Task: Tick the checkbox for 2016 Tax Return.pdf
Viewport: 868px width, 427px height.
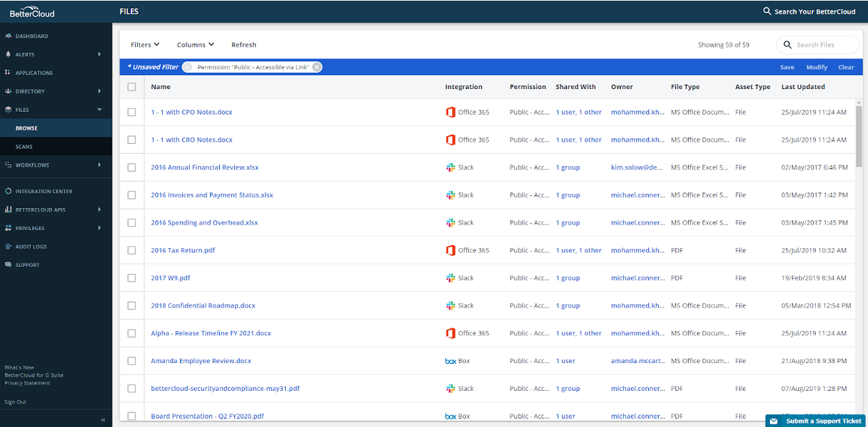Action: 131,250
